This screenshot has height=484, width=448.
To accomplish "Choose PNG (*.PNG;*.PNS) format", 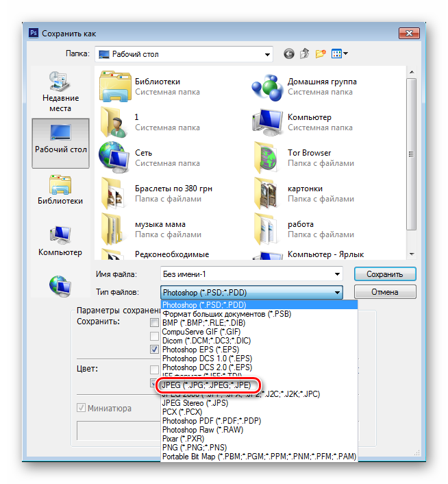I will click(259, 448).
